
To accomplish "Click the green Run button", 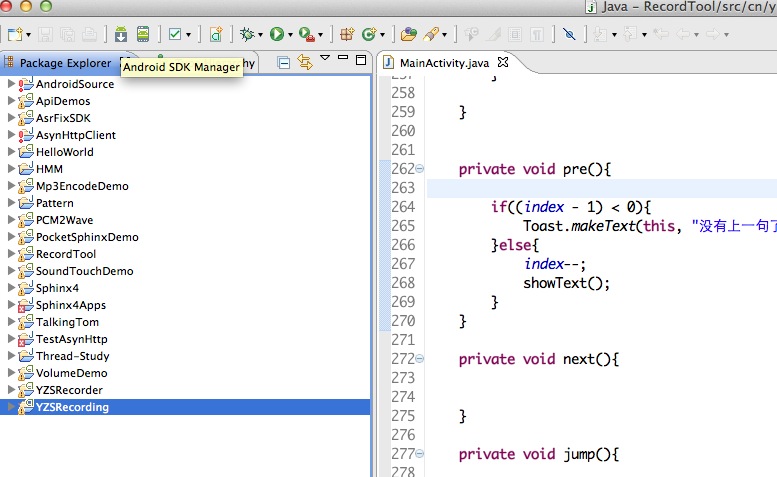I will point(277,34).
